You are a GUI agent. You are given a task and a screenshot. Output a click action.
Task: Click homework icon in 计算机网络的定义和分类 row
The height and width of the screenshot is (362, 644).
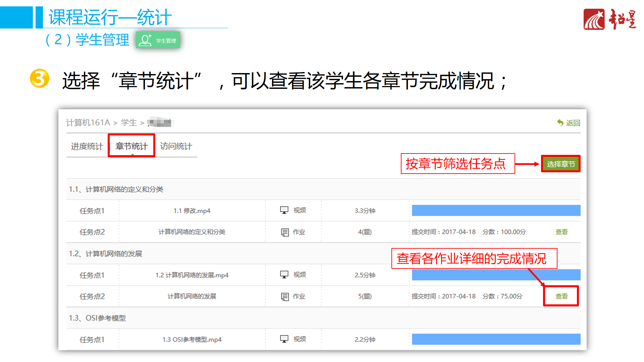coord(285,232)
